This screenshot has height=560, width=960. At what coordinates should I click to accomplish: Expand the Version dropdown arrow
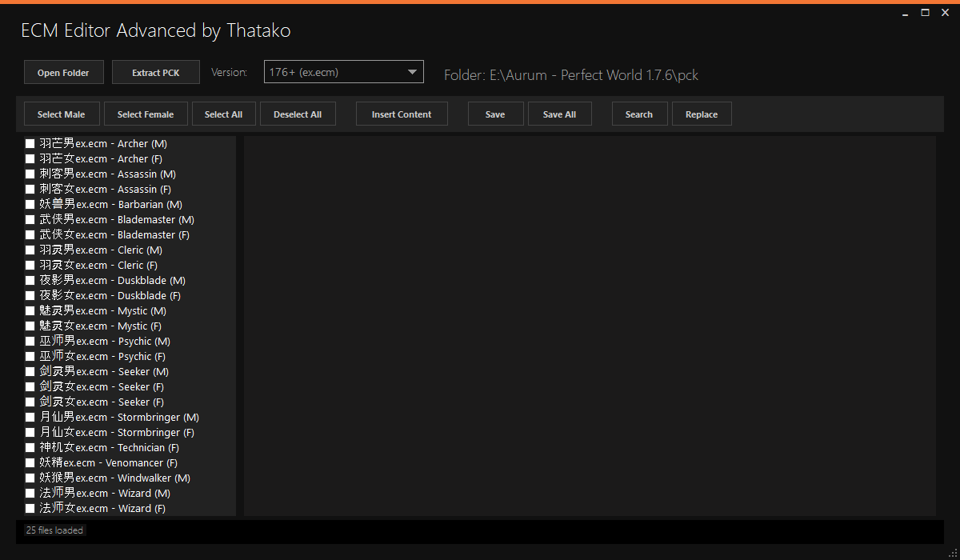pyautogui.click(x=413, y=72)
